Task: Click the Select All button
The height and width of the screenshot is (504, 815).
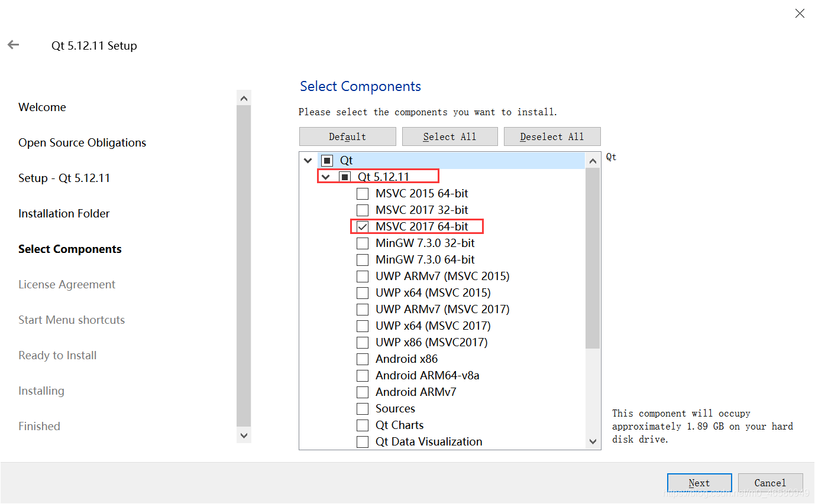Action: coord(450,136)
